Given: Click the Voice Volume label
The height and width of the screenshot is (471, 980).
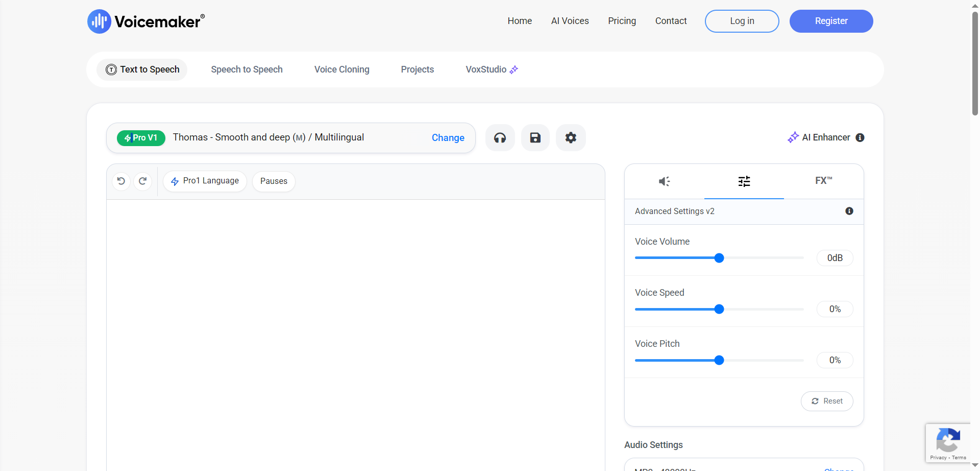Looking at the screenshot, I should (x=662, y=242).
